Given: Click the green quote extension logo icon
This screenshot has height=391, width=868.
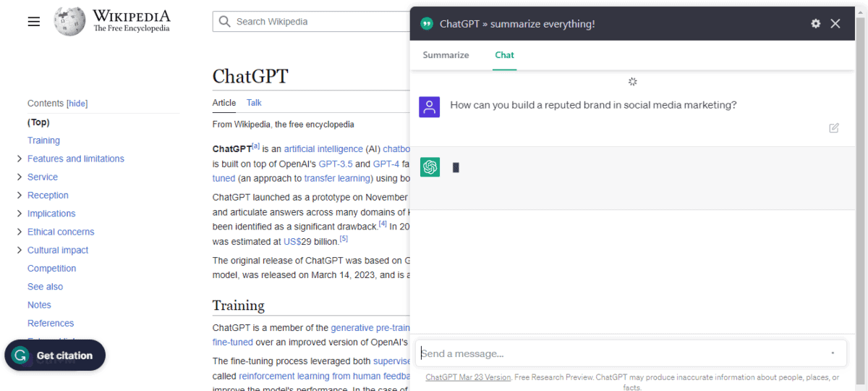Looking at the screenshot, I should tap(427, 24).
